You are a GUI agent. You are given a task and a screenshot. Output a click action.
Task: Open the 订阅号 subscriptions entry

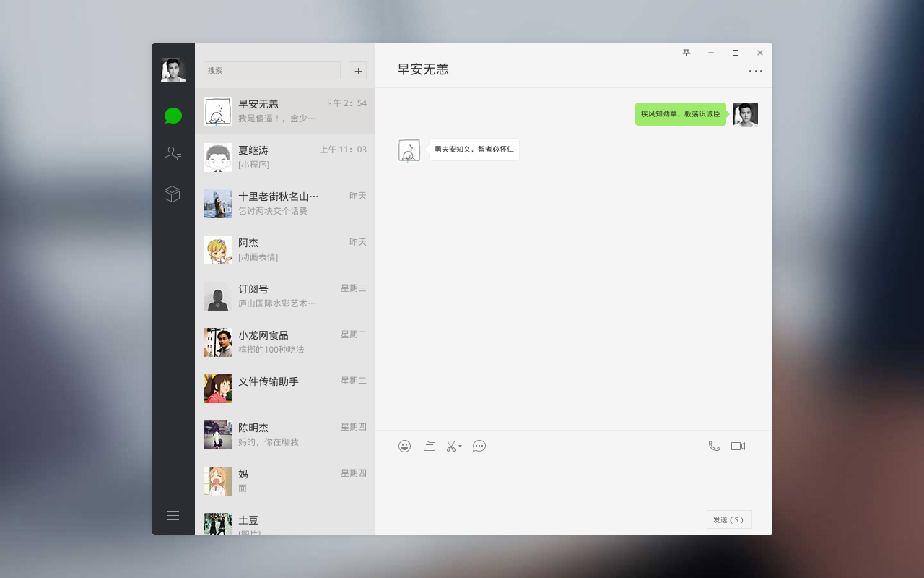[285, 296]
